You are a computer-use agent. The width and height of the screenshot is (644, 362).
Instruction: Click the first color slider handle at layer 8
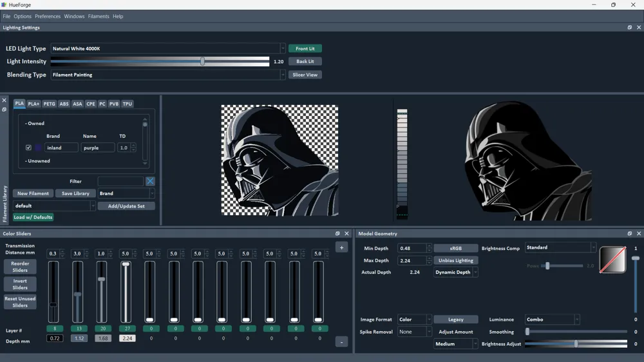point(53,305)
